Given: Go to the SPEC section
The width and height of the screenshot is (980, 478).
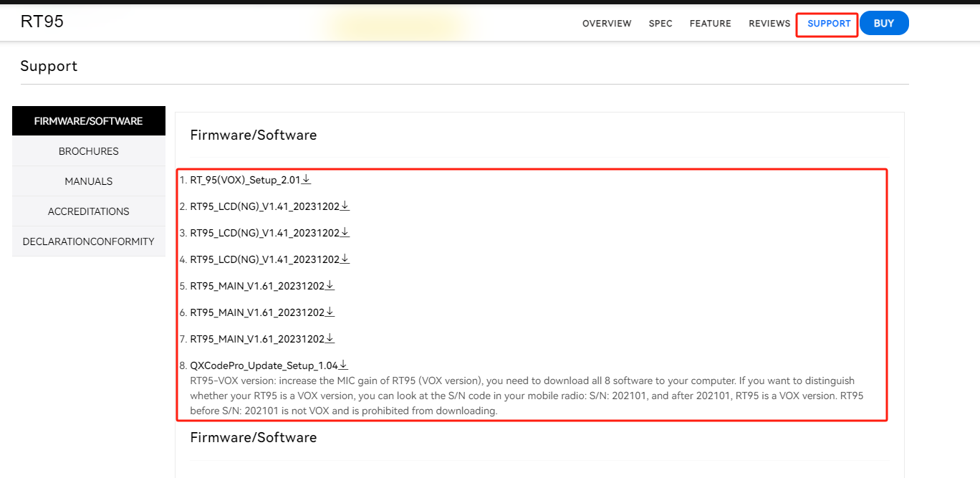Looking at the screenshot, I should click(660, 24).
